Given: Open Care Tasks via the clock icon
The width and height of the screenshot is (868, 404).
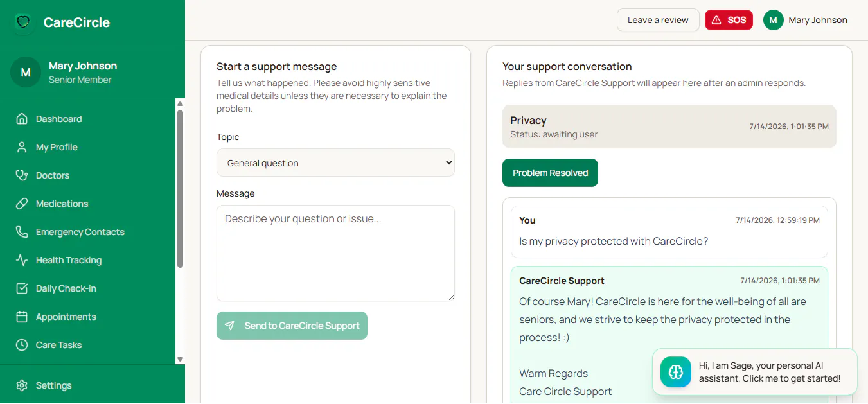Looking at the screenshot, I should (22, 345).
